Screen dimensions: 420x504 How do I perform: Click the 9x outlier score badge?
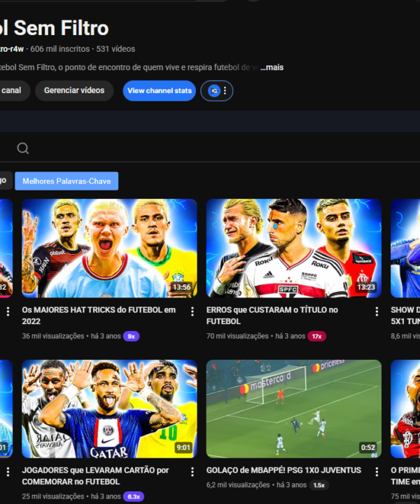click(x=131, y=336)
